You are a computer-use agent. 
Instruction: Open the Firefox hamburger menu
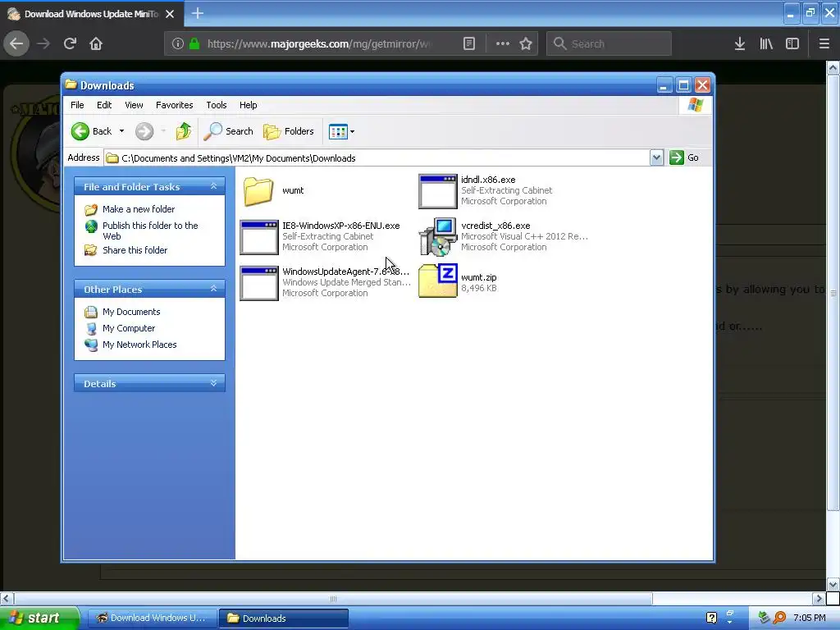pyautogui.click(x=824, y=43)
